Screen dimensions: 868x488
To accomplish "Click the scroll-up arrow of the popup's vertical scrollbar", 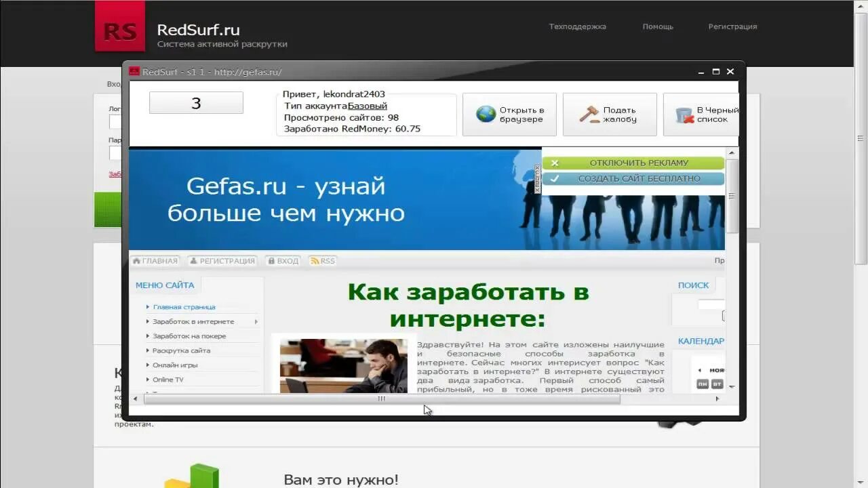I will pyautogui.click(x=732, y=152).
